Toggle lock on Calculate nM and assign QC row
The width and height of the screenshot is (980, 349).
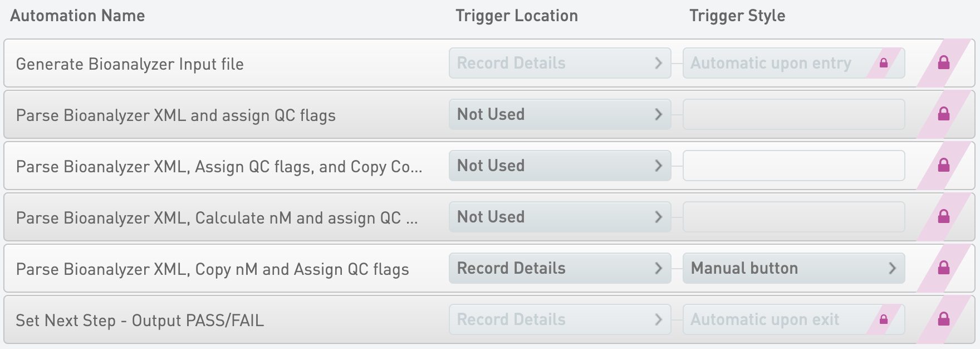click(943, 216)
